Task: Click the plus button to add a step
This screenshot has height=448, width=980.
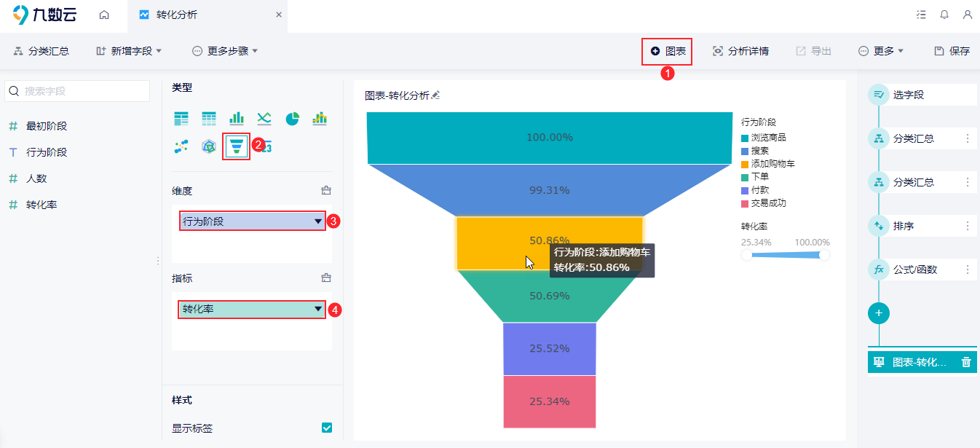Action: [879, 313]
